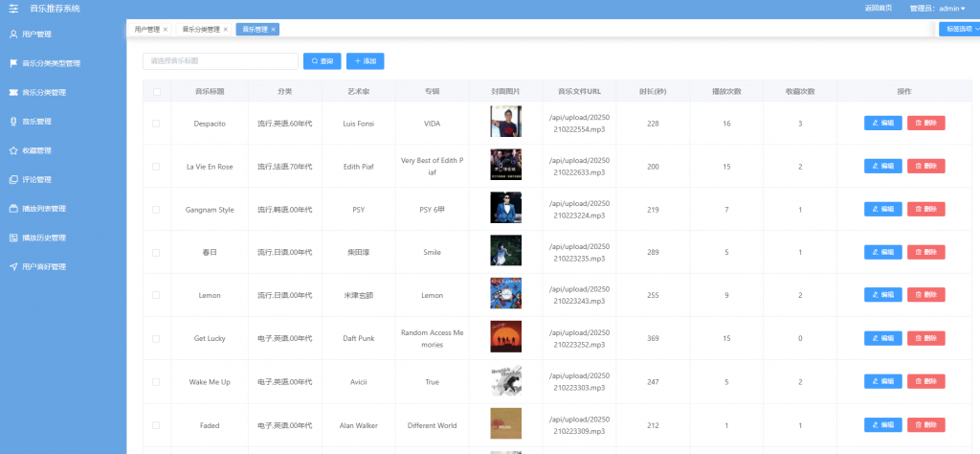
Task: Click the 查询 search button
Action: point(322,61)
